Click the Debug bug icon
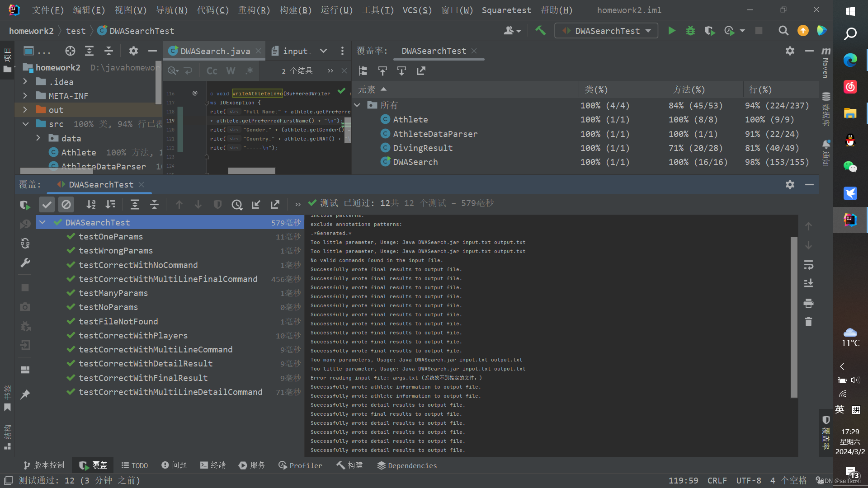This screenshot has width=868, height=488. pos(690,31)
